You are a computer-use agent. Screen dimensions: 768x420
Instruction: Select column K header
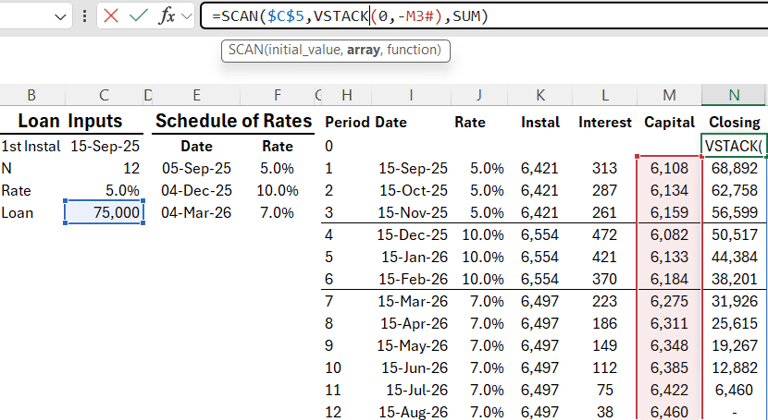click(540, 95)
